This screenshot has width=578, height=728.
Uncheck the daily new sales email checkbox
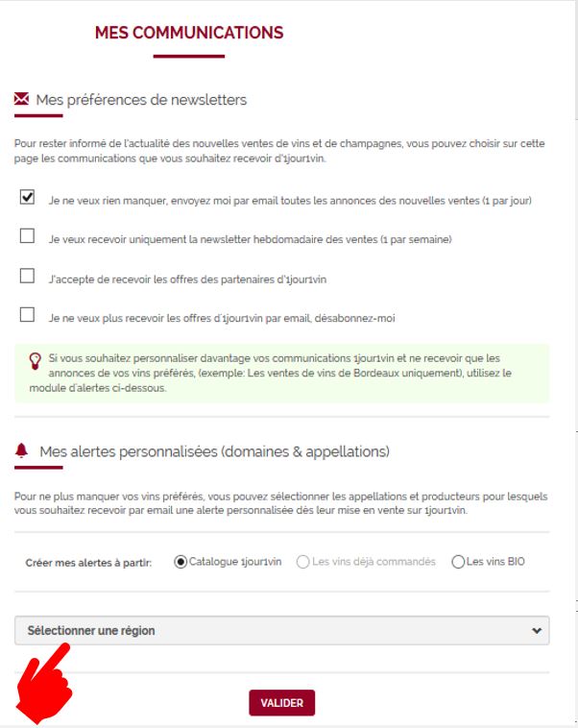pos(27,197)
